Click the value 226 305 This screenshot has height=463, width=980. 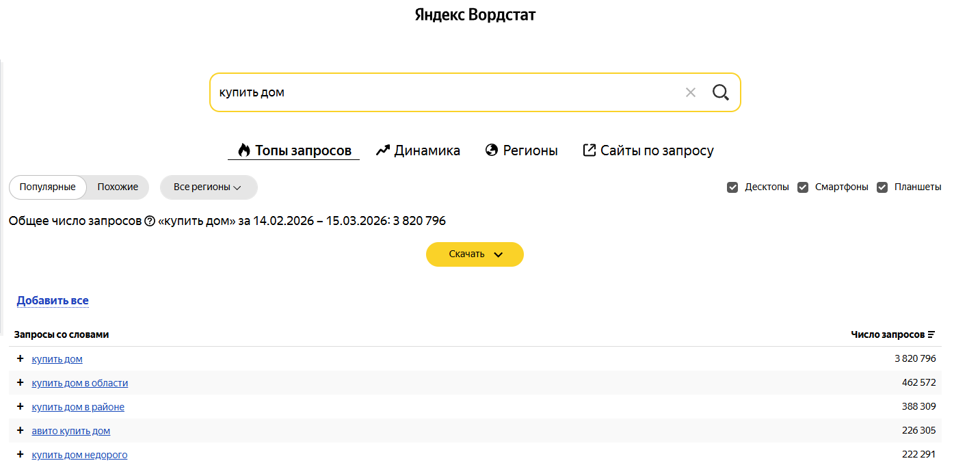(x=919, y=430)
